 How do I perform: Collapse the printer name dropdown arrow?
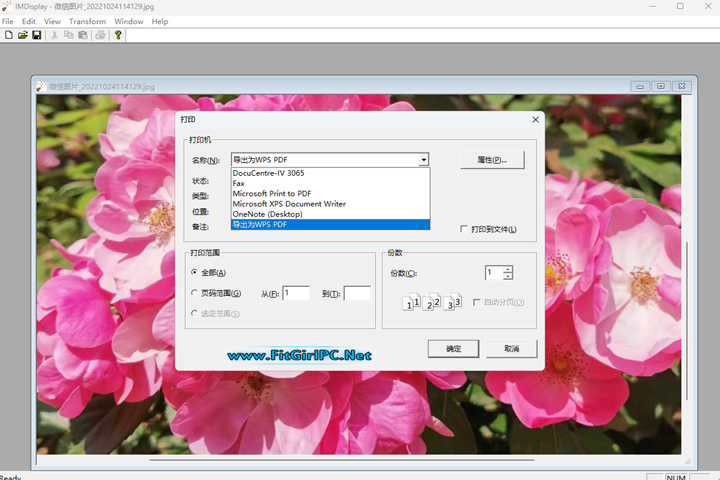pos(424,160)
